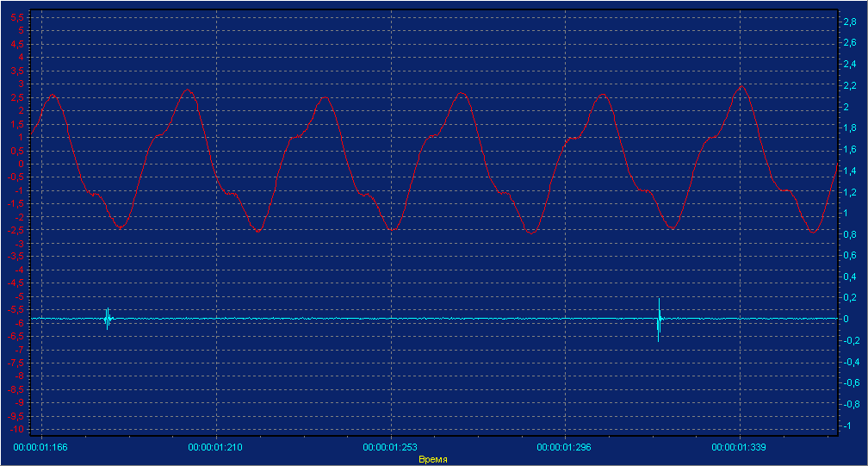The width and height of the screenshot is (868, 466).
Task: Select the cyan axis value 2,6
Action: [x=850, y=42]
